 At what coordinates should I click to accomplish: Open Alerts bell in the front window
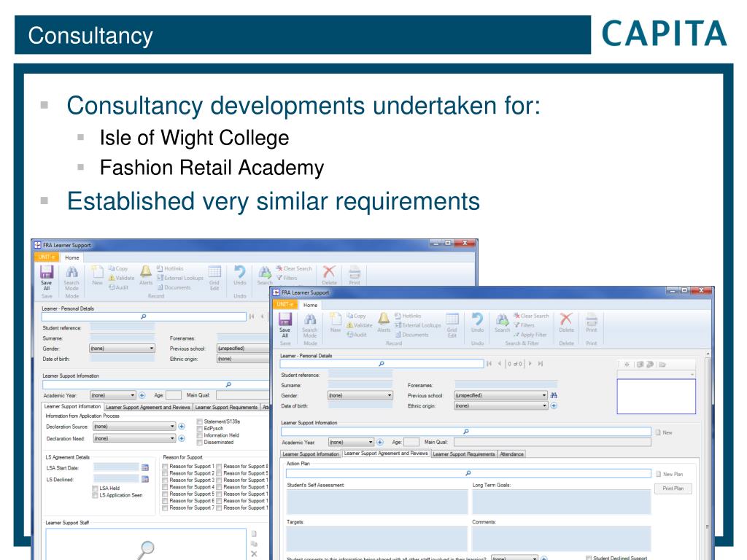(384, 322)
